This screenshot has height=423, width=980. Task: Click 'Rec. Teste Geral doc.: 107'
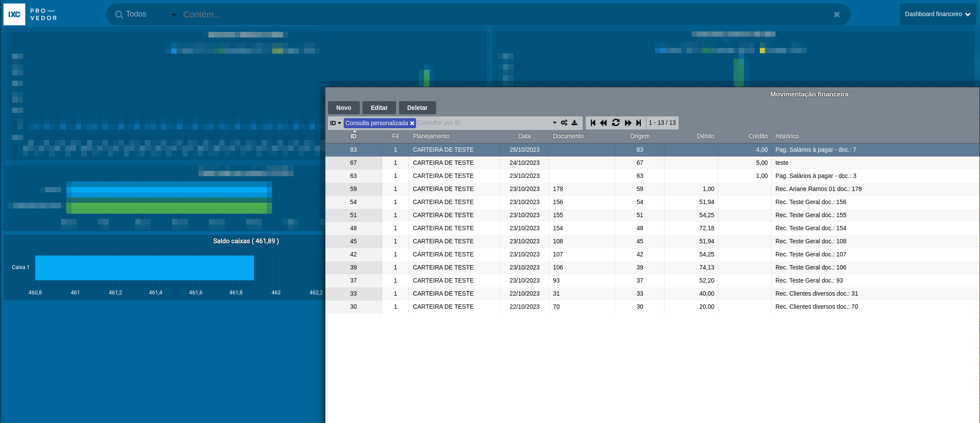[x=810, y=254]
